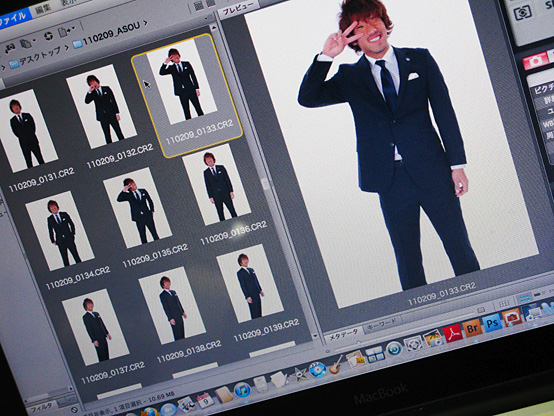This screenshot has height=416, width=554.
Task: Click content panel scroll up arrow
Action: (213, 28)
